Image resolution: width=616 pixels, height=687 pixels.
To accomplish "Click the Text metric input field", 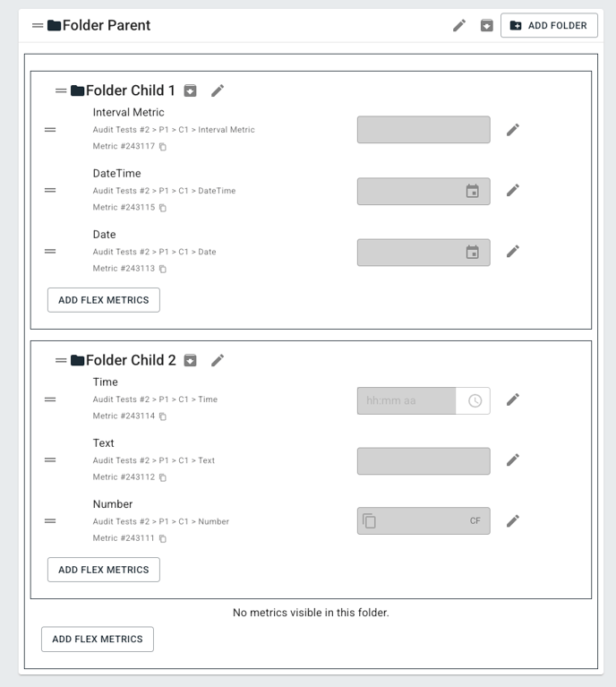I will point(423,461).
